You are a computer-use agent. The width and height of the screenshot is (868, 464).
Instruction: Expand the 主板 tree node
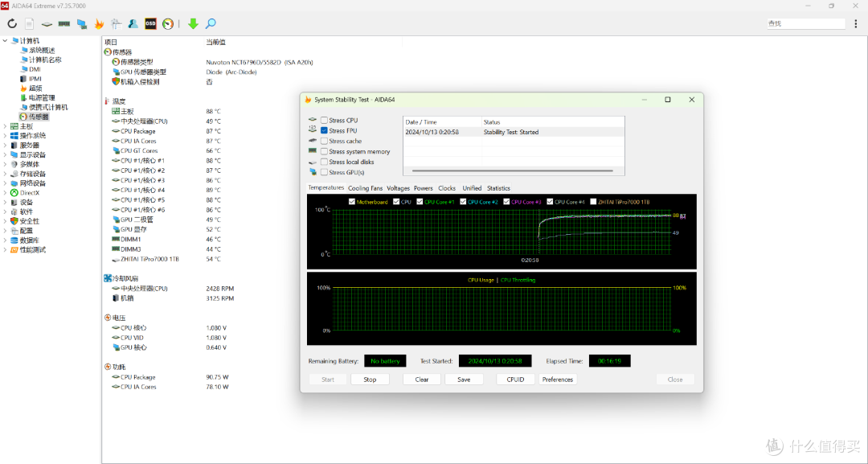click(x=6, y=126)
